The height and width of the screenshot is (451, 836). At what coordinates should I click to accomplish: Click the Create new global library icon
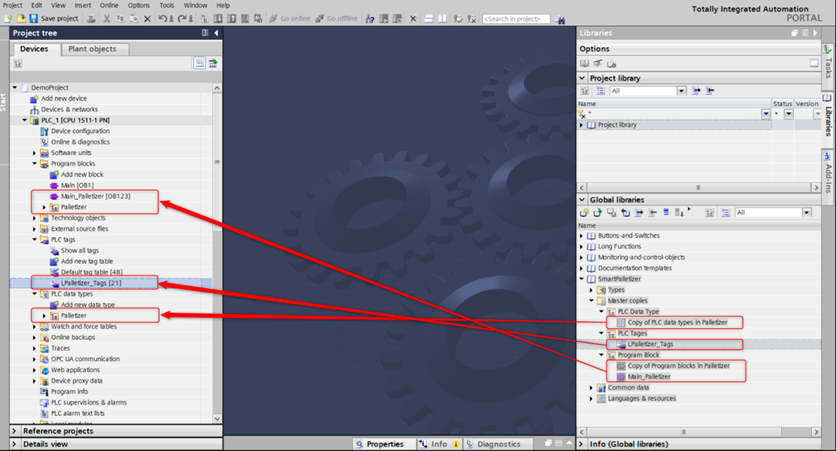(584, 213)
